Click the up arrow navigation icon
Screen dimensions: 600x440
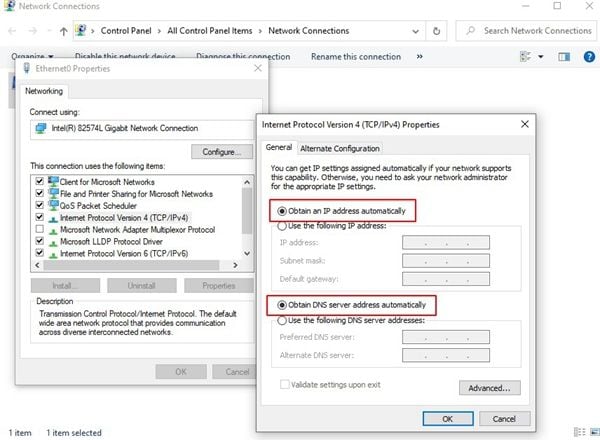point(64,31)
